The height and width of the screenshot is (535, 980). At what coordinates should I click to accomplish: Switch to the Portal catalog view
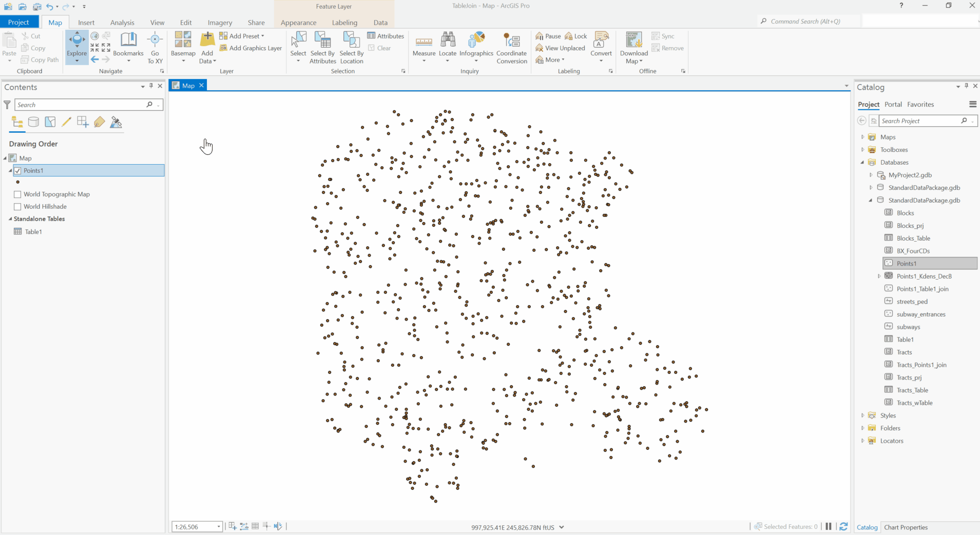pos(893,104)
